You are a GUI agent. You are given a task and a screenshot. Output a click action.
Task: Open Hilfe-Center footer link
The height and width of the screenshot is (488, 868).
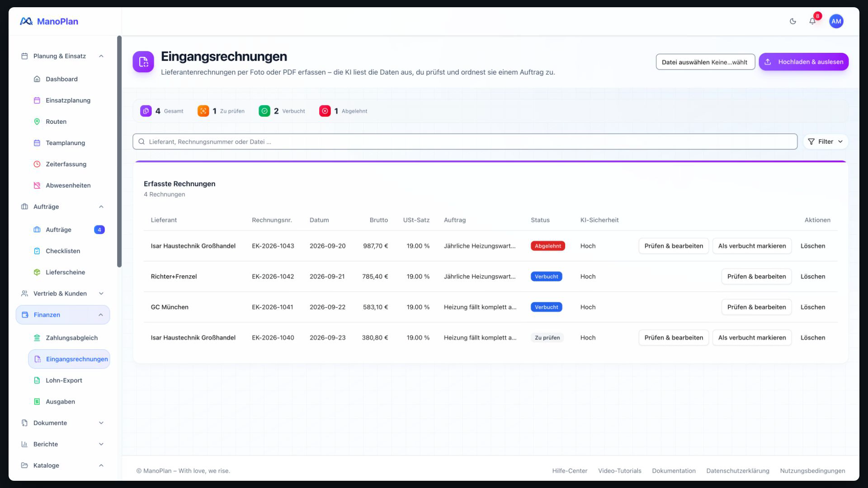[570, 471]
